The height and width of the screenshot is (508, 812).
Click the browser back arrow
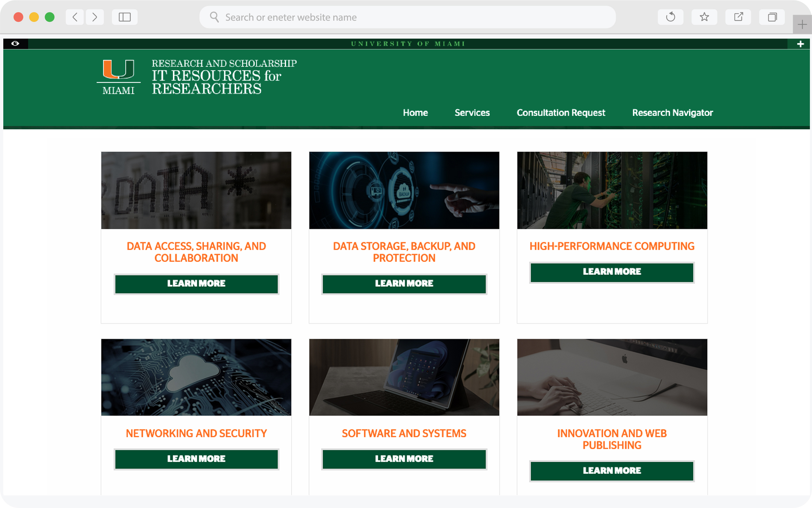point(74,17)
